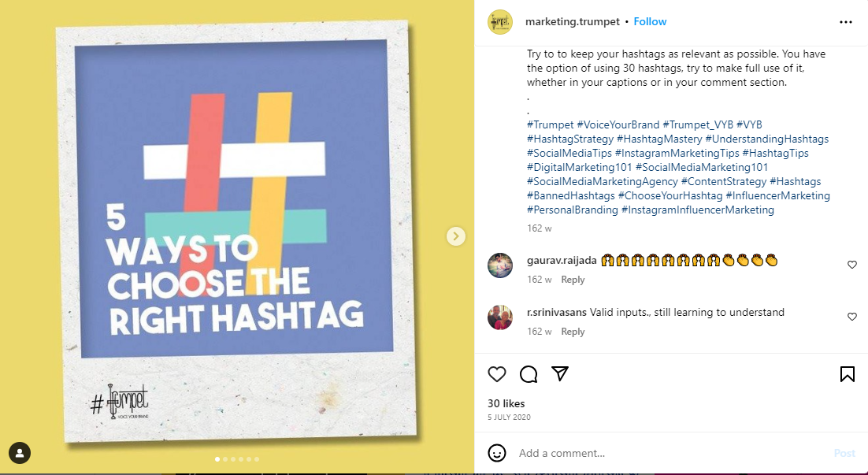Click the tagged people icon on image
The image size is (868, 475).
pyautogui.click(x=20, y=453)
